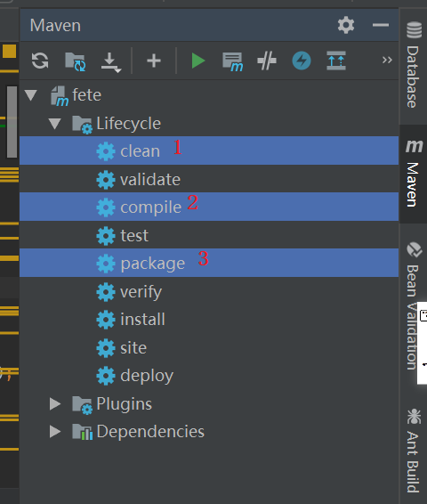Collapse the fete project node
This screenshot has width=427, height=504.
(31, 95)
